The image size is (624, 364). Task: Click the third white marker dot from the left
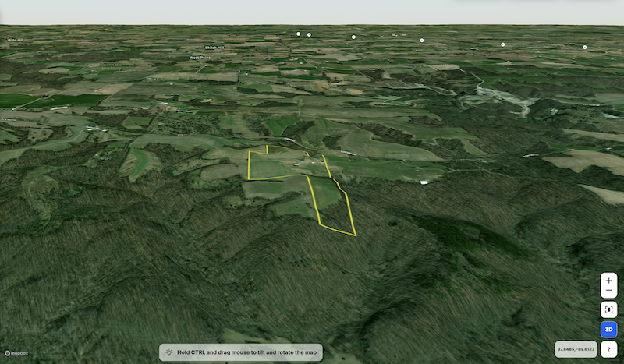[353, 37]
